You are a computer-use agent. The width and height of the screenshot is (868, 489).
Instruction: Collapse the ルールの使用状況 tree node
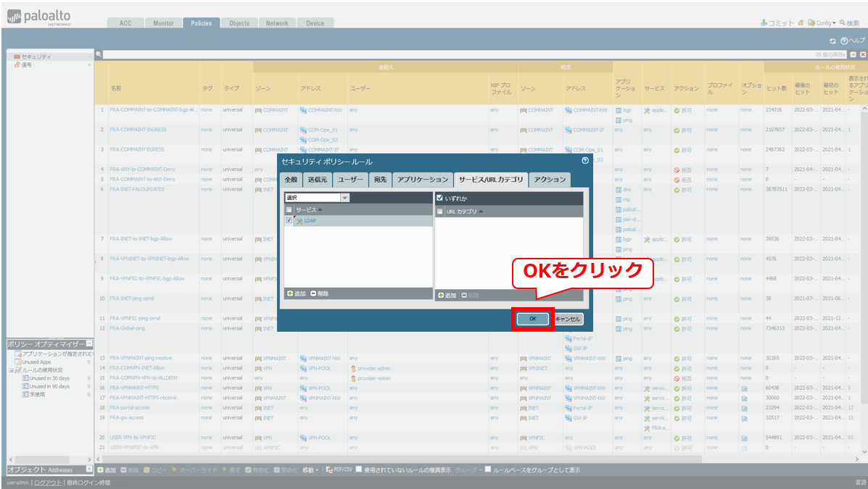(x=11, y=370)
